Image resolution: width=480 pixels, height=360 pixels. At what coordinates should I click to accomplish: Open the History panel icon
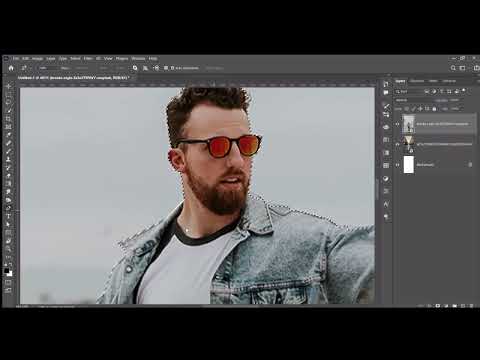pos(386,84)
